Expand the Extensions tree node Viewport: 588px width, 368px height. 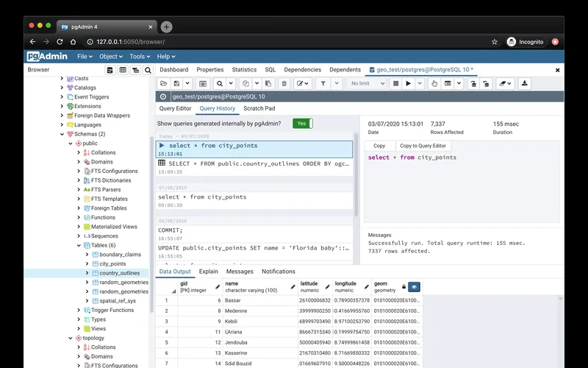click(x=62, y=106)
